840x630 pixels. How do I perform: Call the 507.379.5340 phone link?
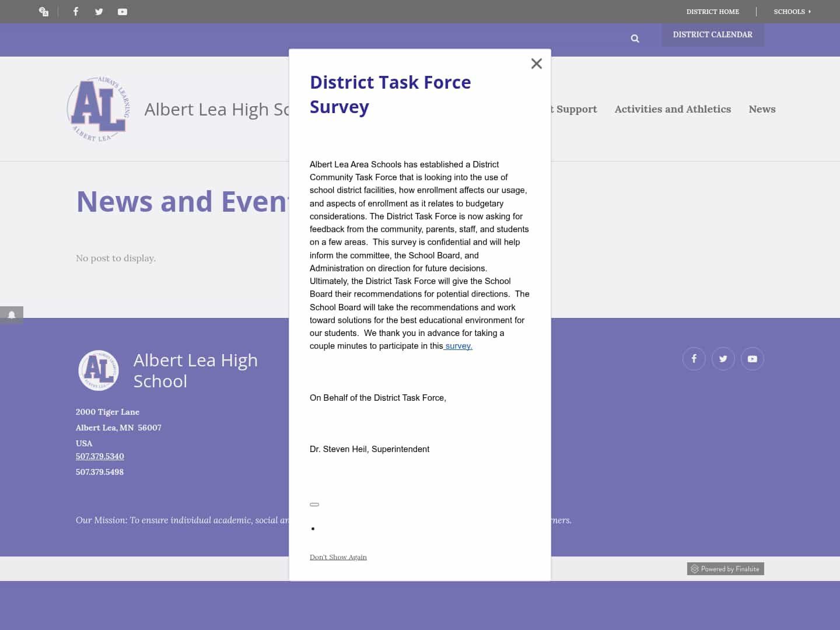pyautogui.click(x=100, y=456)
